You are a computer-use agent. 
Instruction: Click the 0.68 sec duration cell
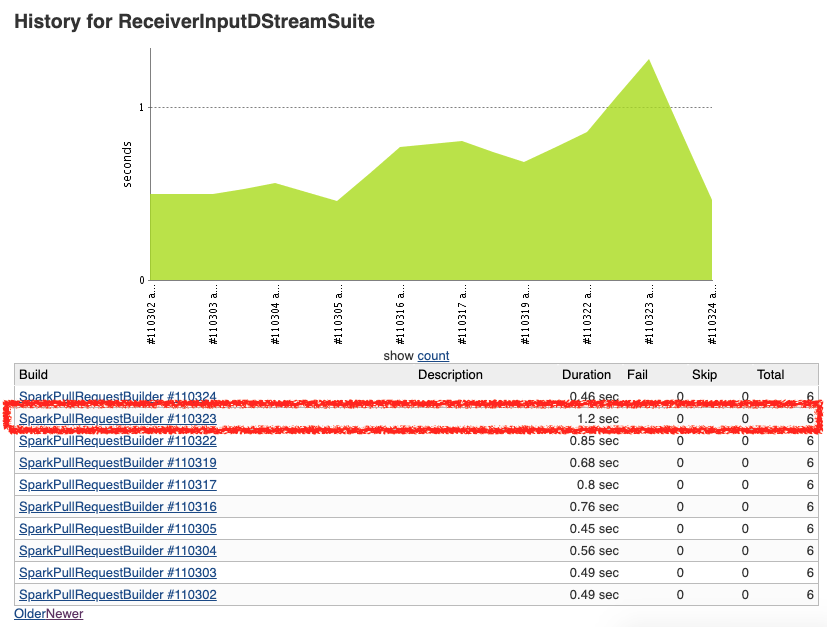pos(594,463)
